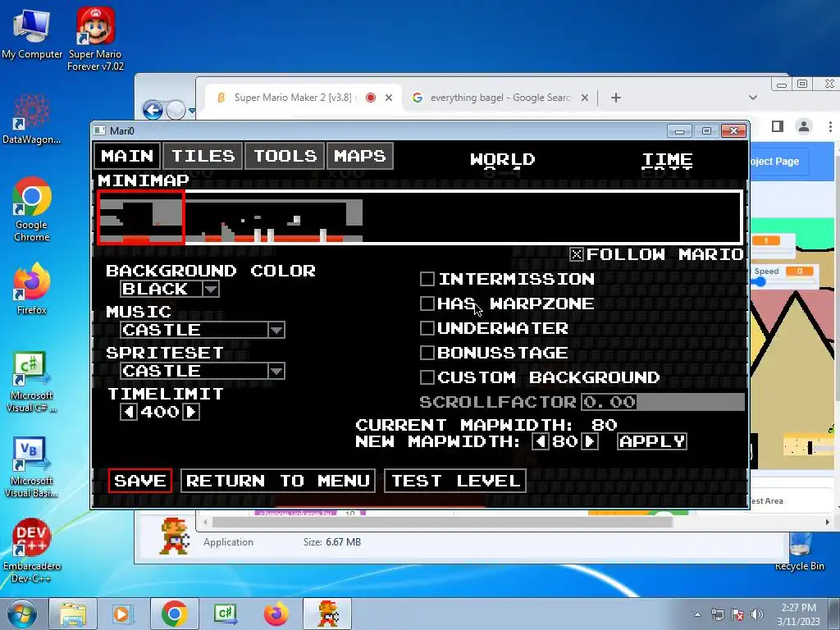Switch to the Tiles editor tab
Image resolution: width=840 pixels, height=630 pixels.
(203, 156)
